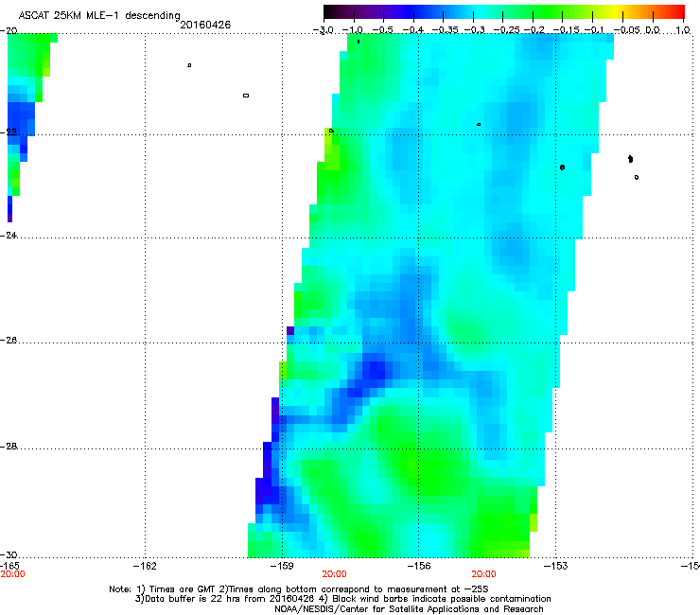The height and width of the screenshot is (615, 700).
Task: Click the "-162" longitude axis label
Action: click(145, 566)
